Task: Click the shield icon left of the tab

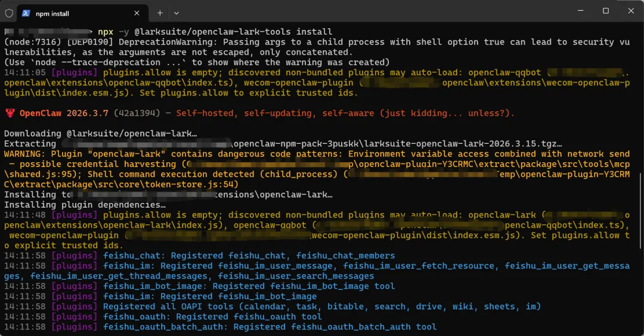Action: (x=9, y=13)
